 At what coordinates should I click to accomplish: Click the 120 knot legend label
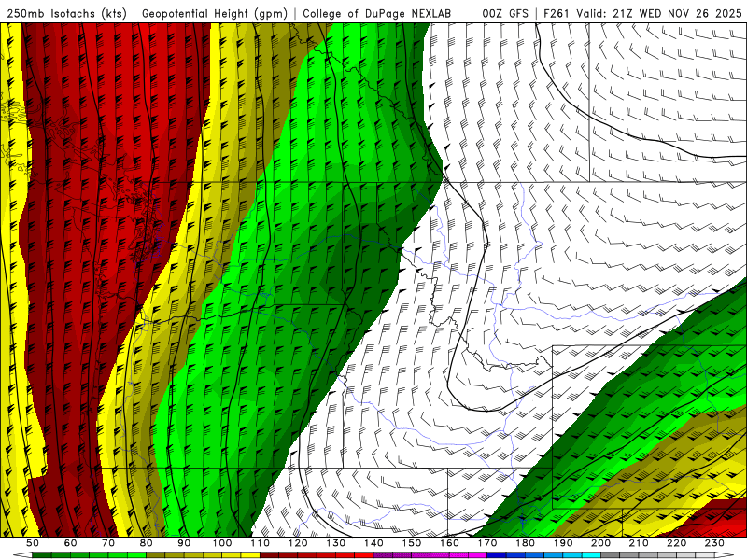298,543
